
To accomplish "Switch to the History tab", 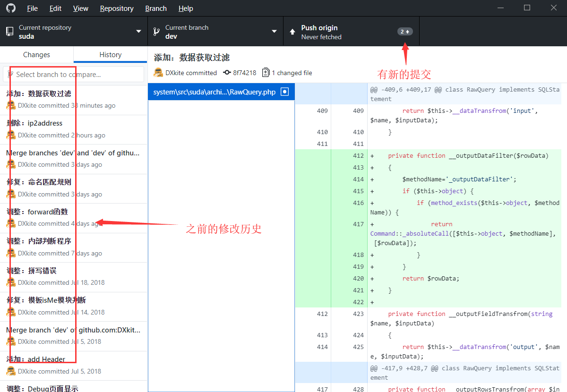I will coord(110,55).
